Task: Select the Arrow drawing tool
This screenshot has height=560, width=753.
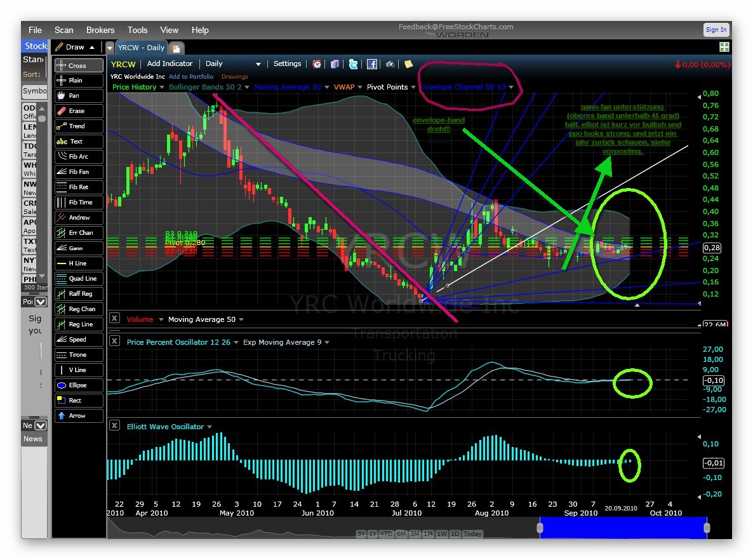Action: [x=79, y=415]
